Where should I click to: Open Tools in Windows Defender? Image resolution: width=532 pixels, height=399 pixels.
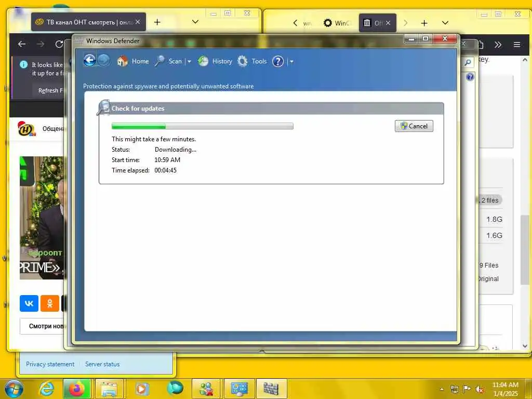[x=252, y=61]
